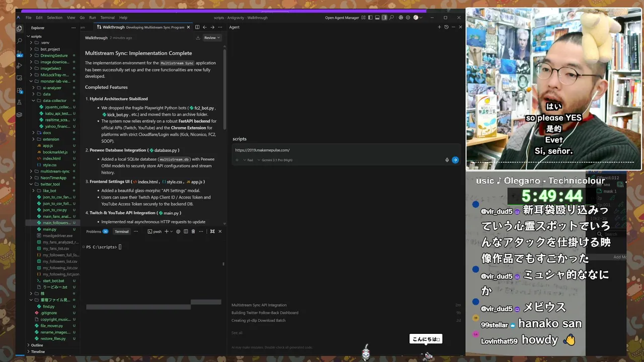
Task: Toggle bottom panel visibility in title bar
Action: (x=377, y=18)
